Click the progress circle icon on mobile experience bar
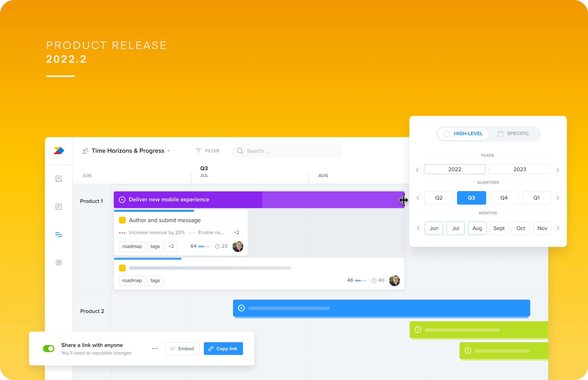588x380 pixels. coord(123,199)
